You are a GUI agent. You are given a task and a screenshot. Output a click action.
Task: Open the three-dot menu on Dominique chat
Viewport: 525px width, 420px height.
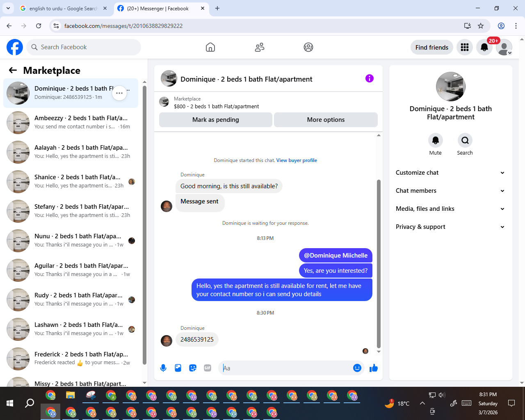(x=119, y=93)
